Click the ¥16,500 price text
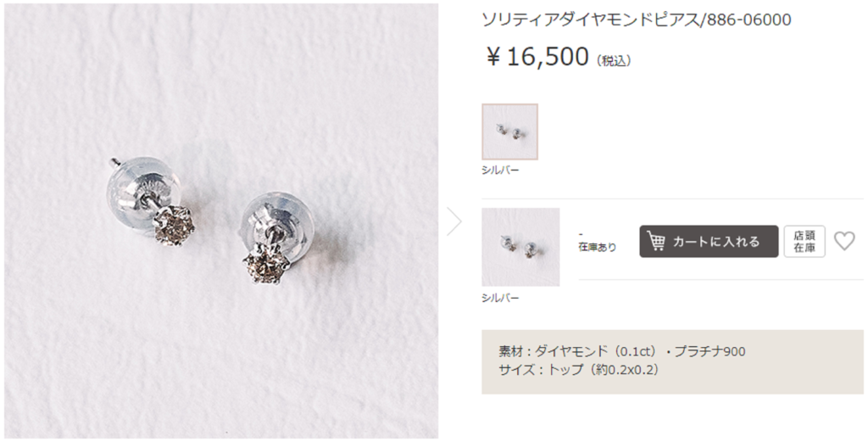Screen dimensions: 868x442 tap(537, 57)
